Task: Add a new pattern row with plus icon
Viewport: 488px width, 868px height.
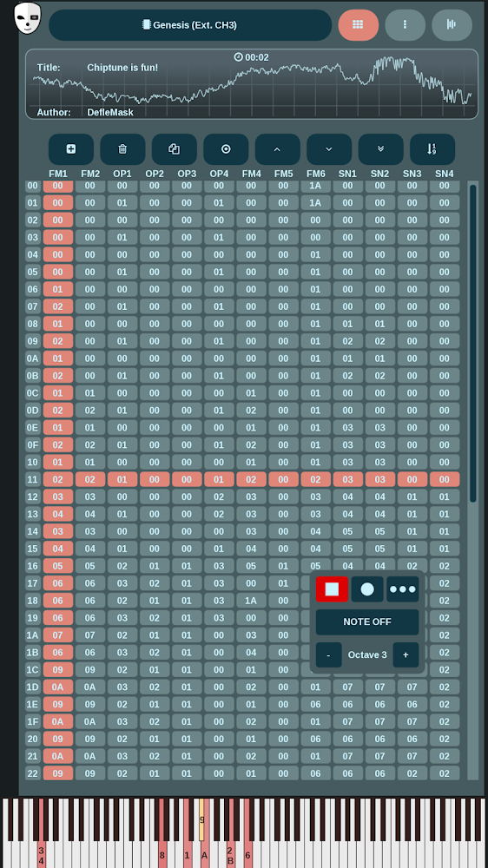Action: [x=71, y=149]
